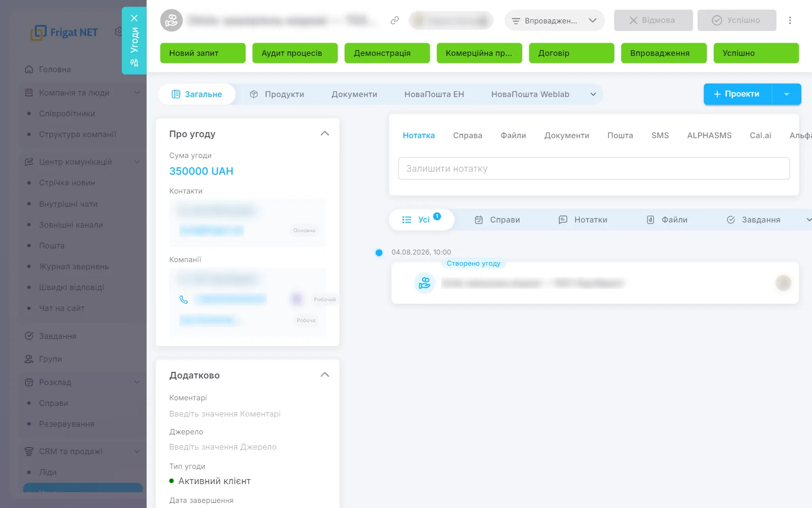The height and width of the screenshot is (508, 812).
Task: Collapse the Про угоду section
Action: 325,134
